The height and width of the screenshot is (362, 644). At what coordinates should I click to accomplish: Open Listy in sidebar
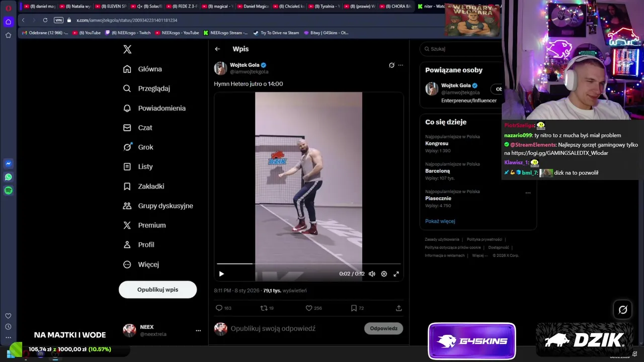[x=138, y=166]
